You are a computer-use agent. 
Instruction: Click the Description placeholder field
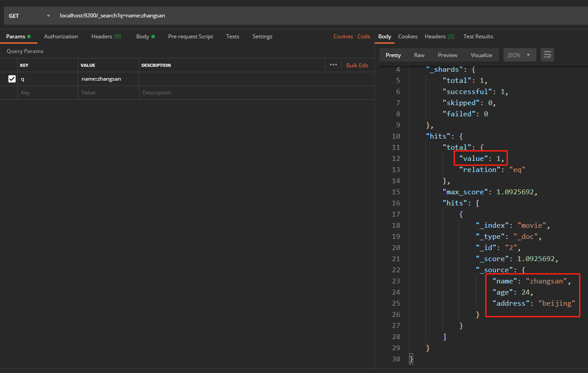coord(256,93)
